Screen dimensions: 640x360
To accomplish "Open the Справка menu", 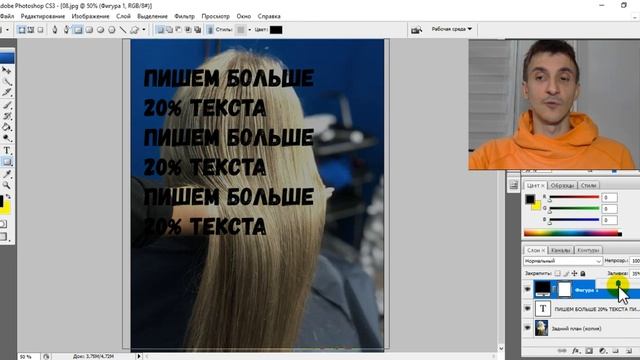I will pos(269,16).
